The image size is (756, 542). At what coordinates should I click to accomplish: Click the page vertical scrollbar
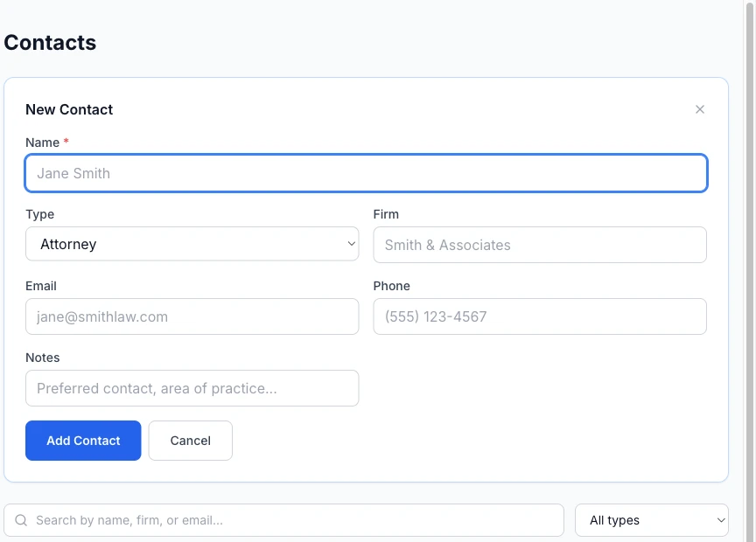(750, 271)
